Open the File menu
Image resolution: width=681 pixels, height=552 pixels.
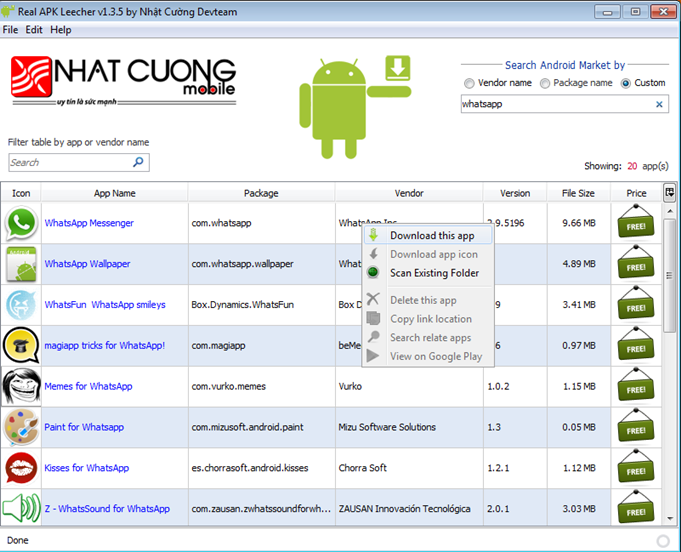10,30
